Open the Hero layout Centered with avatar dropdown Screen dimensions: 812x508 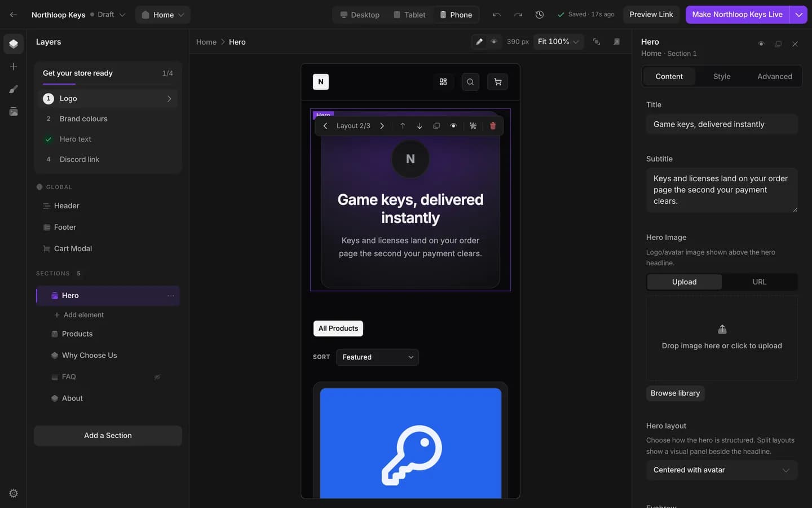722,470
